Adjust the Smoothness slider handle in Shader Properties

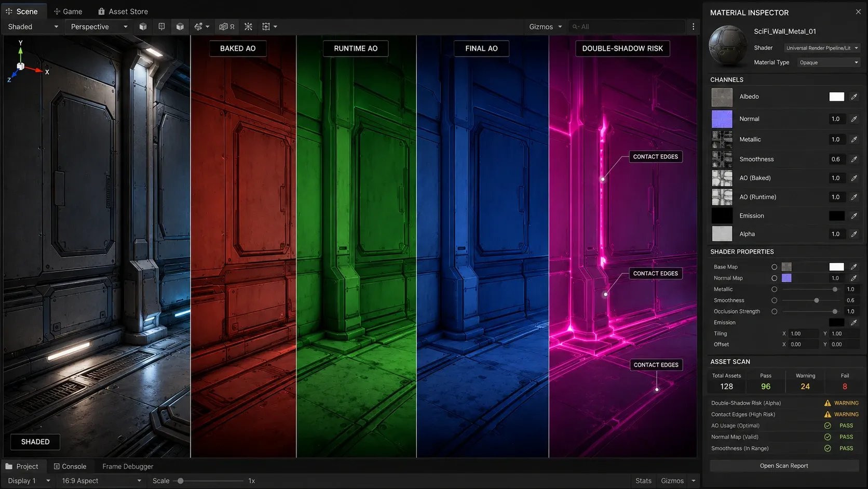(x=817, y=300)
